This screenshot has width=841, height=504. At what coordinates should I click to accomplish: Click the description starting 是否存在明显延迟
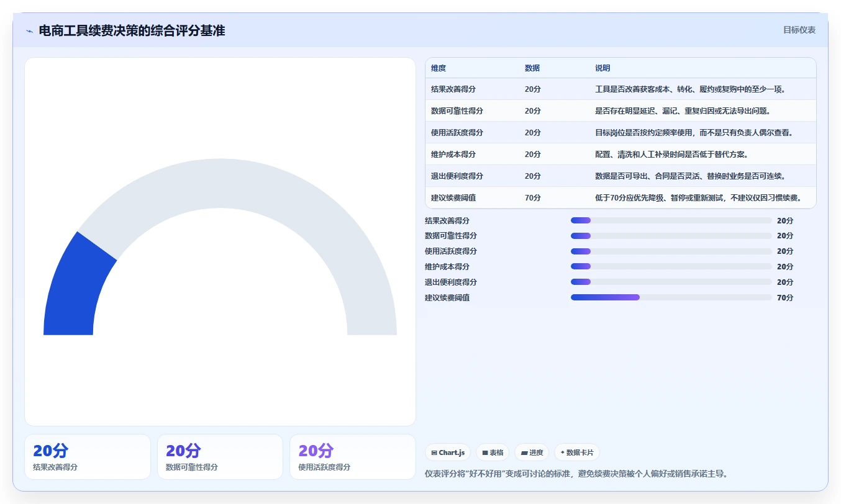tap(683, 111)
